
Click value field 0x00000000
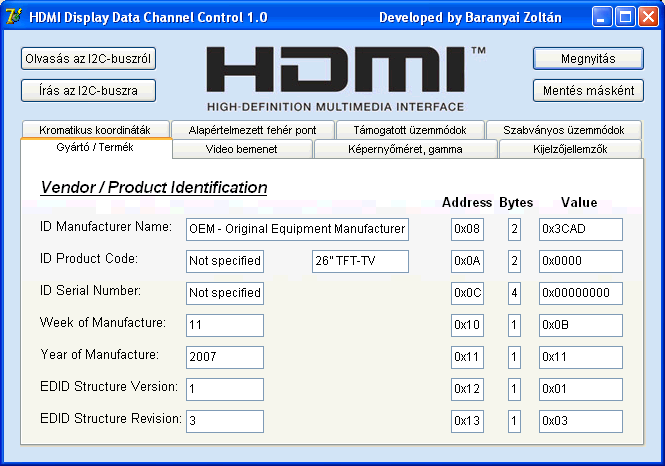(x=581, y=293)
